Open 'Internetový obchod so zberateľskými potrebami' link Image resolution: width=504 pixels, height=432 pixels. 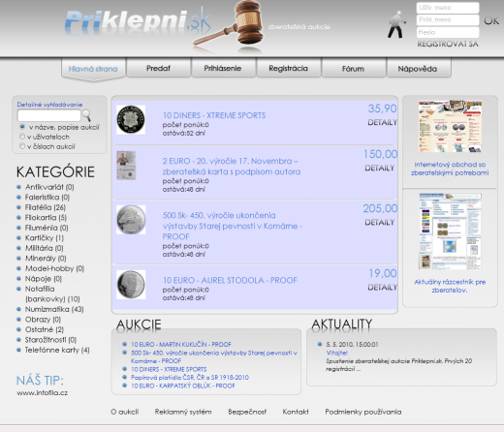point(450,169)
